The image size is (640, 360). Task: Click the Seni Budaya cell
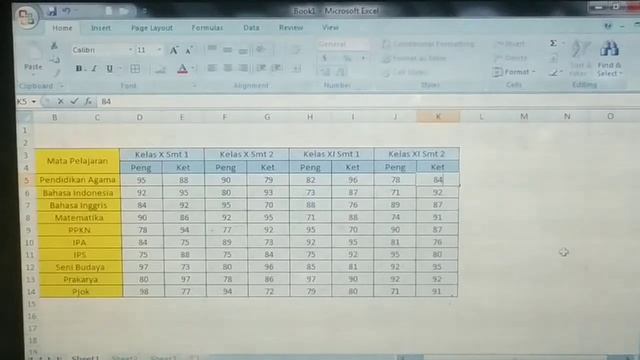(x=80, y=267)
